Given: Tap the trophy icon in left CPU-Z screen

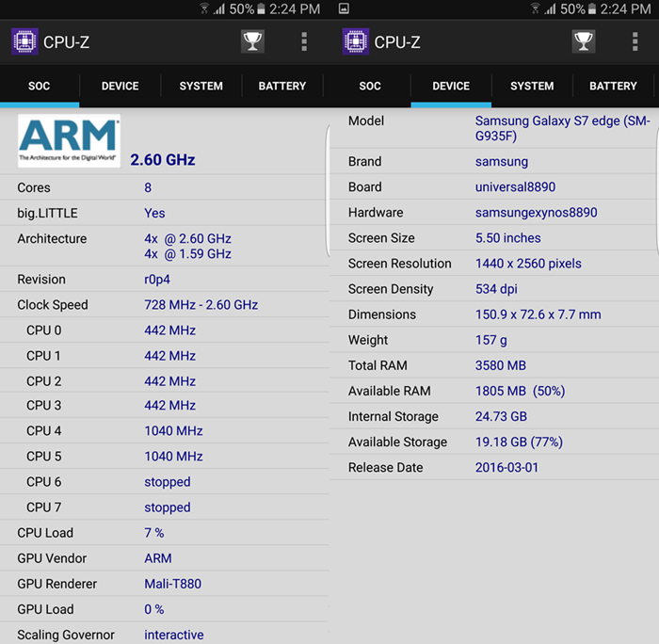Looking at the screenshot, I should [252, 41].
